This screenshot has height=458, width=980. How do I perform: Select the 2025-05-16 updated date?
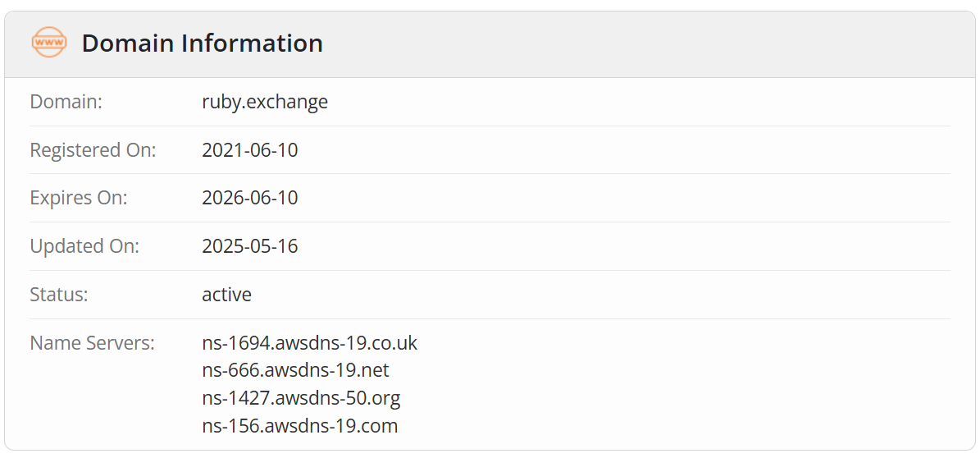tap(250, 246)
